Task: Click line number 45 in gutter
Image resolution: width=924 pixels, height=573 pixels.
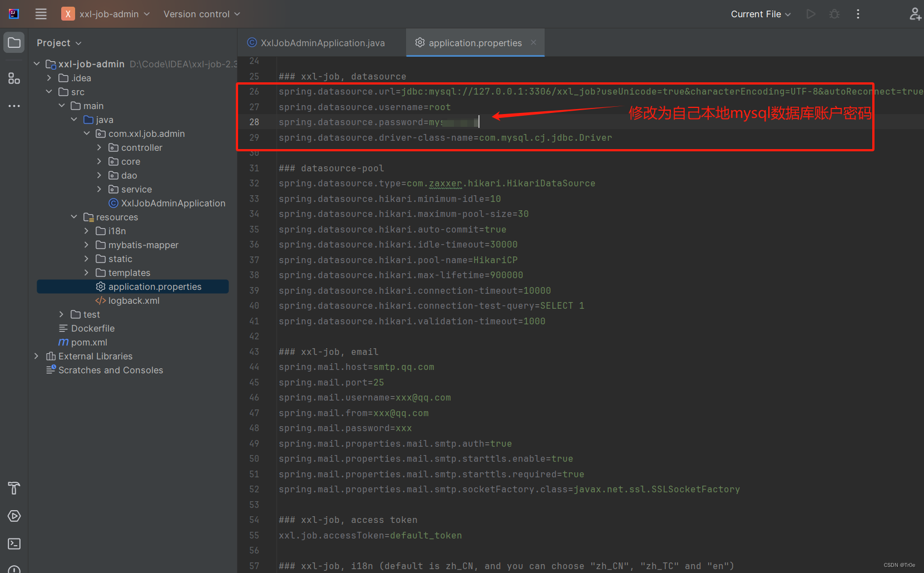Action: pyautogui.click(x=254, y=382)
